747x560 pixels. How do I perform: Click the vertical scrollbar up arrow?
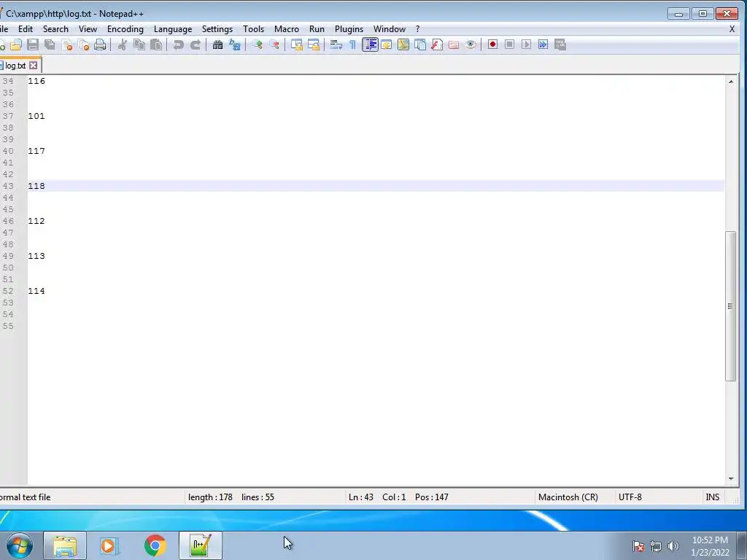click(731, 82)
